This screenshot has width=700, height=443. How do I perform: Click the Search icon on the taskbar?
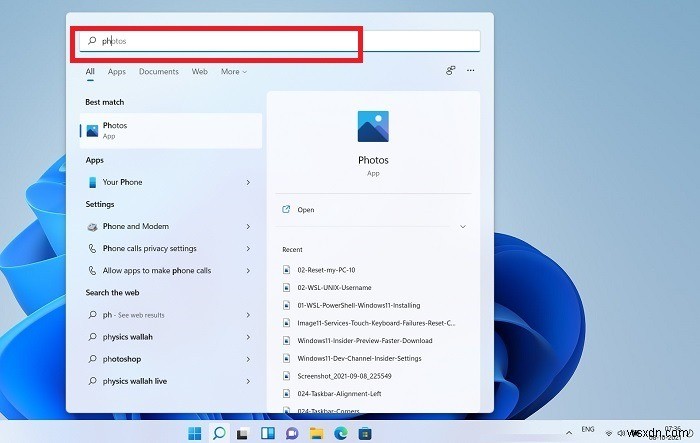pos(219,433)
